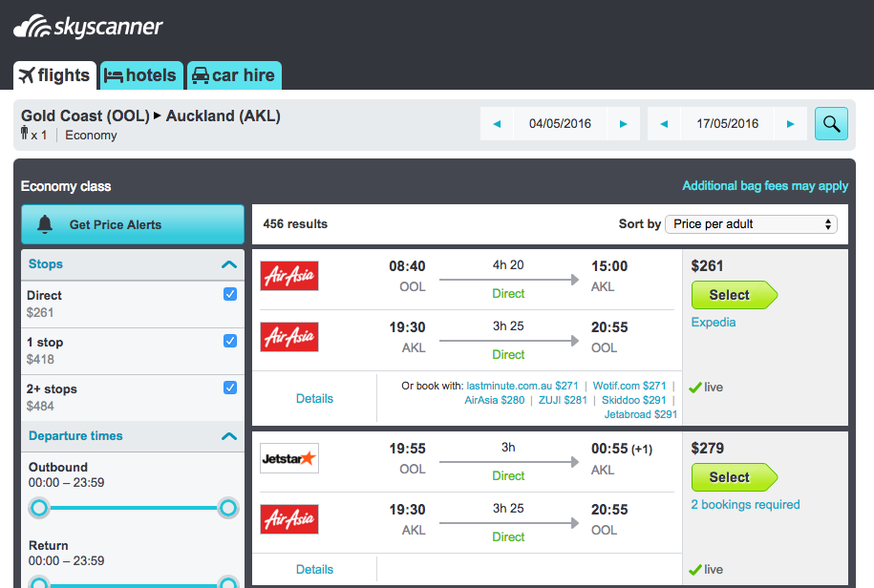874x588 pixels.
Task: Click the return date field 17/05/2016
Action: (x=728, y=124)
